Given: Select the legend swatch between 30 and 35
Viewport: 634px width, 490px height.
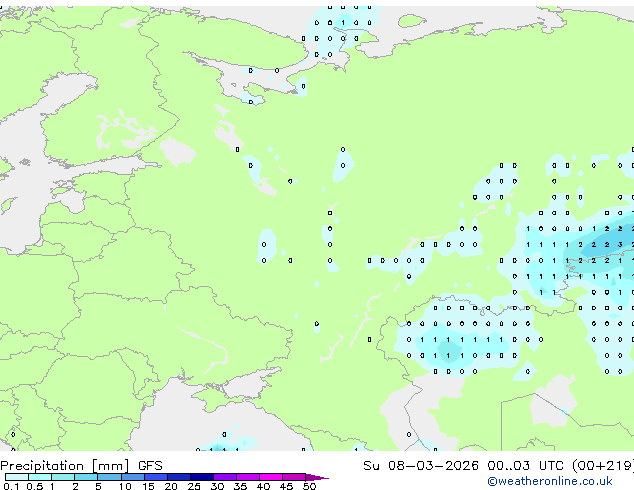Looking at the screenshot, I should click(225, 477).
